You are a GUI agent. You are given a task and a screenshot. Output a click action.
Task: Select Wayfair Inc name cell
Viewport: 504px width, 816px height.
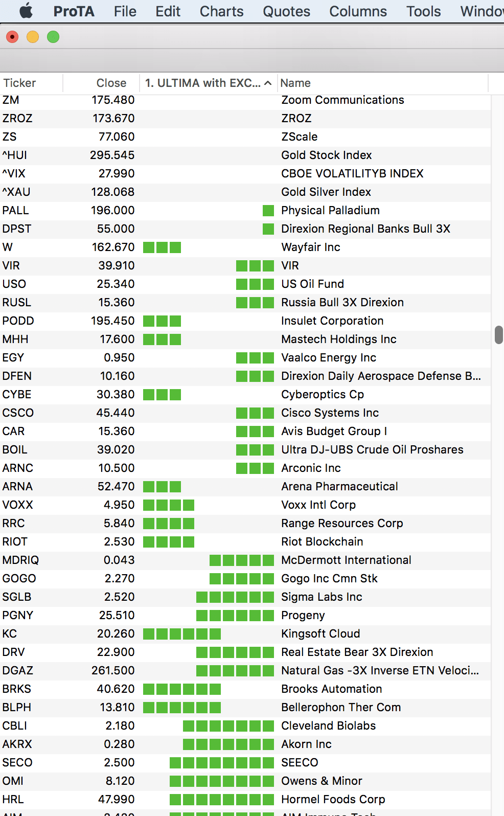(310, 247)
